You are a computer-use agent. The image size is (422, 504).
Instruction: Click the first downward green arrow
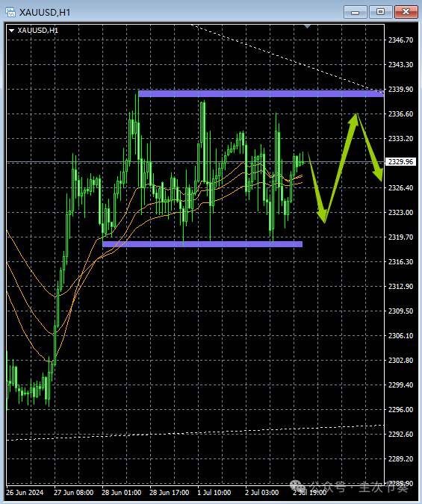pos(317,188)
